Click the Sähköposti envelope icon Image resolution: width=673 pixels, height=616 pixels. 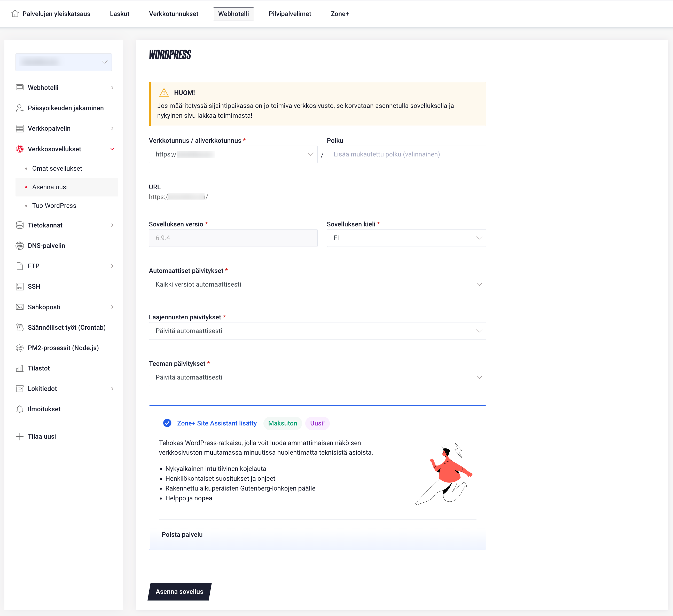click(x=20, y=307)
